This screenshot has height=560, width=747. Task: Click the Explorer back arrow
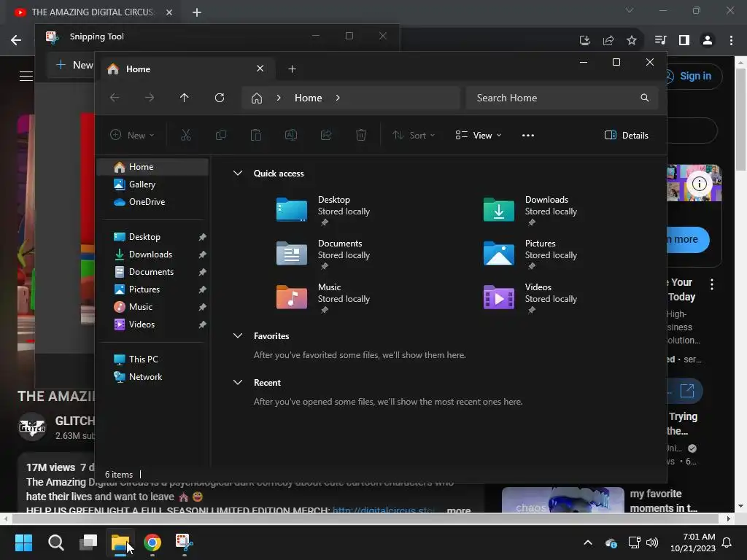point(115,98)
